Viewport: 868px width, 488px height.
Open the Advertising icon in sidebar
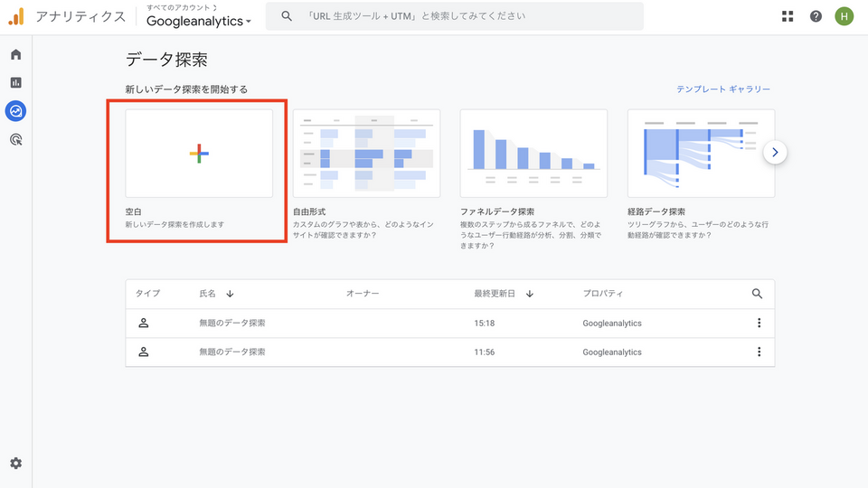click(15, 139)
